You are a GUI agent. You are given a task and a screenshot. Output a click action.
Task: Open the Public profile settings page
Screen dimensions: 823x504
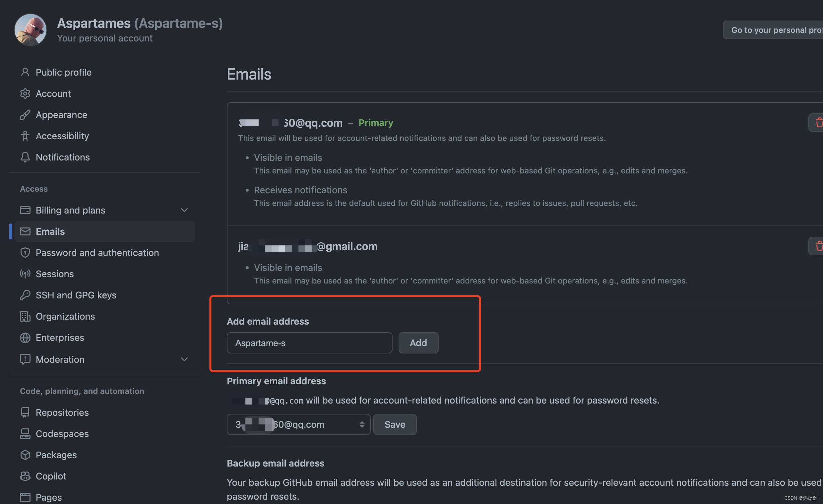coord(63,72)
